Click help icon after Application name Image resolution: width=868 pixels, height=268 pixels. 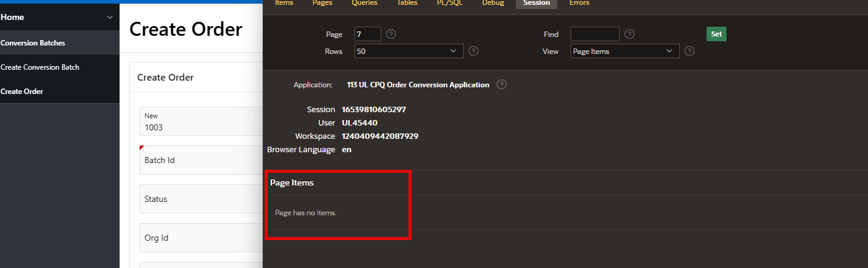501,85
